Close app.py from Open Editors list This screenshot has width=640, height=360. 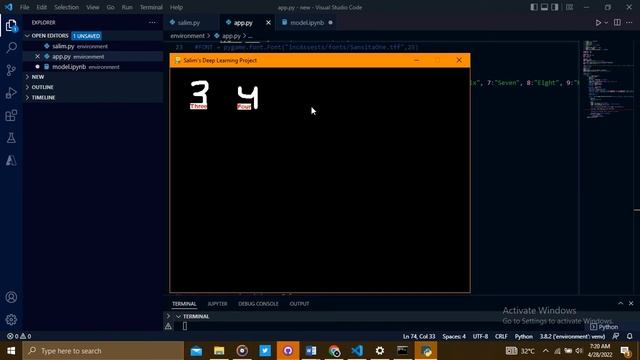[x=38, y=56]
